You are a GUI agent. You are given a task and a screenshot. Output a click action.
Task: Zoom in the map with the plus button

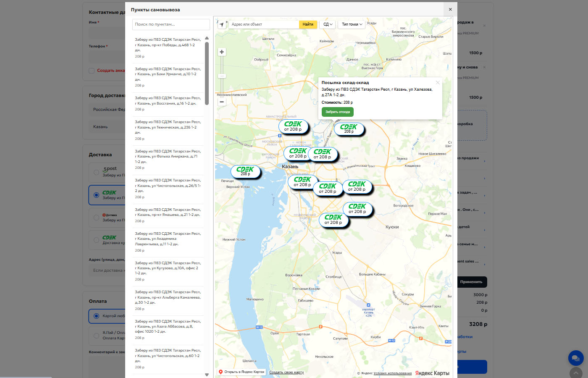(x=222, y=52)
